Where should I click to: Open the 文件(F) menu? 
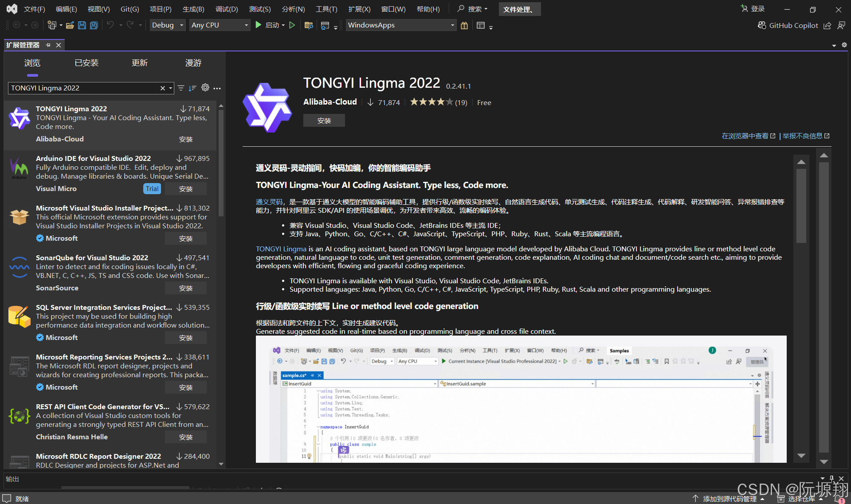[34, 9]
